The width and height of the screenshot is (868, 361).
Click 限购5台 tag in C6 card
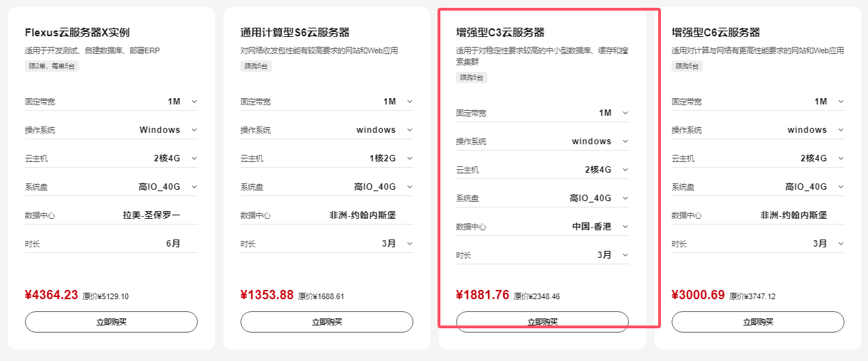[x=687, y=66]
